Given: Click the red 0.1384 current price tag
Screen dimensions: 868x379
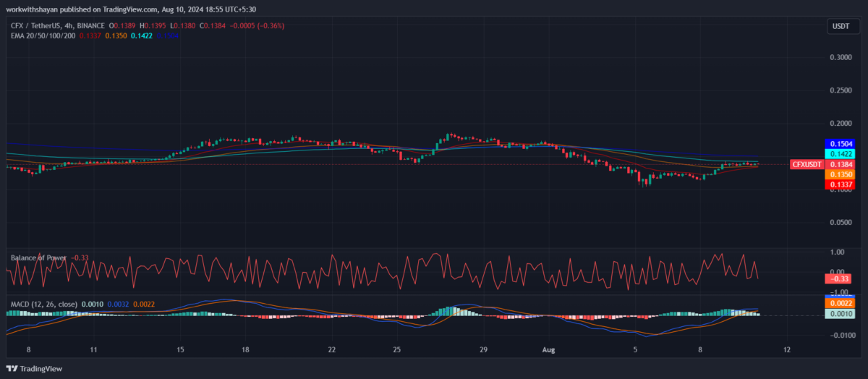Looking at the screenshot, I should coord(841,165).
